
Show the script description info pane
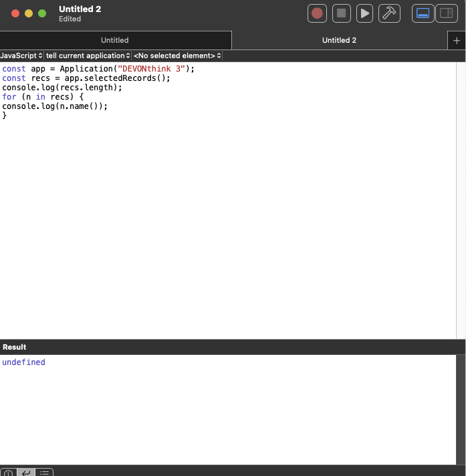[x=8, y=472]
